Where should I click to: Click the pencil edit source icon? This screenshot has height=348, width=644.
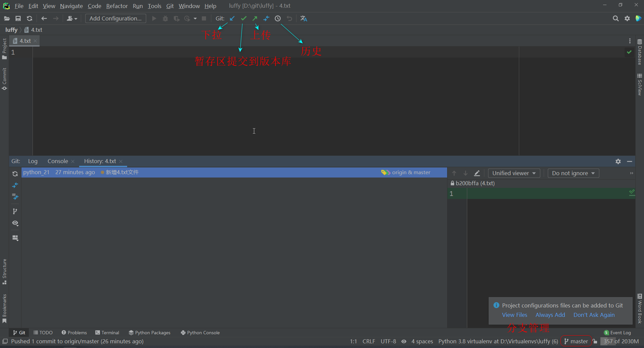(477, 173)
